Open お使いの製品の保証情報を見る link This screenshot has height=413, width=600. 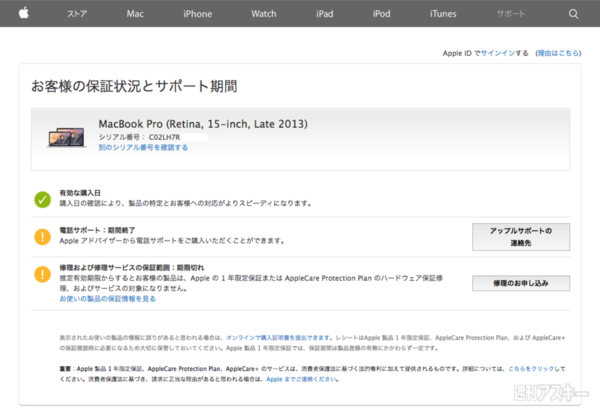pos(108,299)
